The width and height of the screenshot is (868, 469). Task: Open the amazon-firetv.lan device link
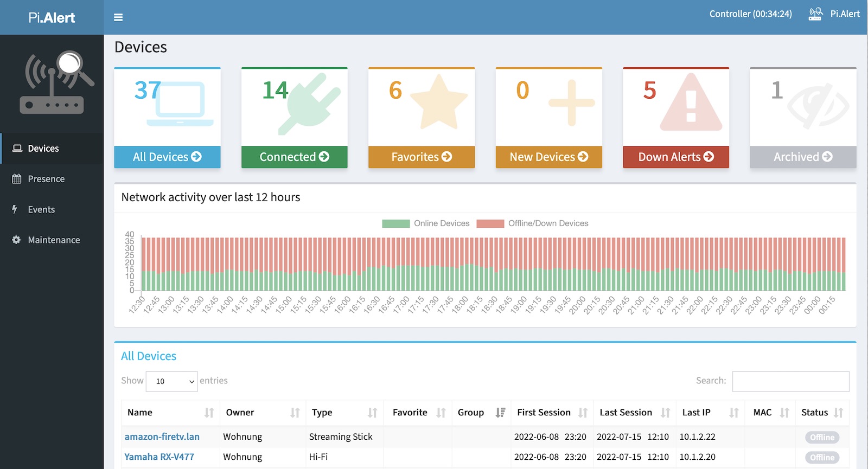point(162,437)
